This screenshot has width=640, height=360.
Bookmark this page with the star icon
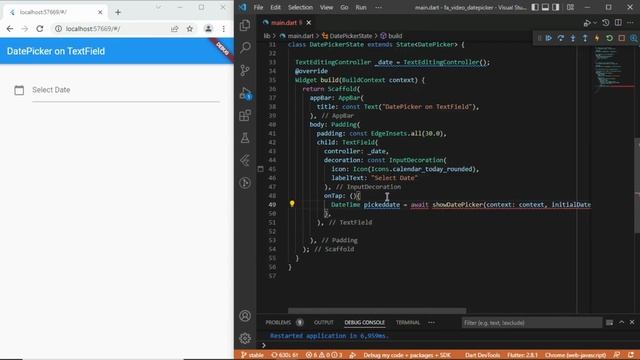(x=190, y=29)
